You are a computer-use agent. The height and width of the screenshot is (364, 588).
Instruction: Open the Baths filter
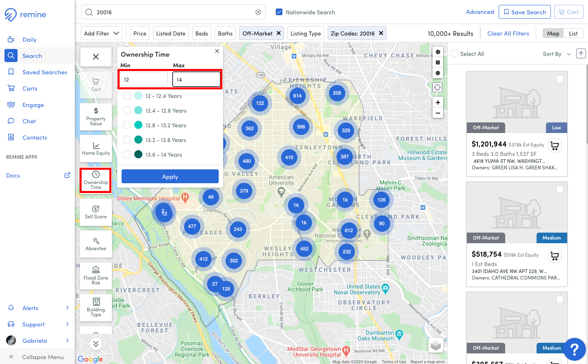225,33
